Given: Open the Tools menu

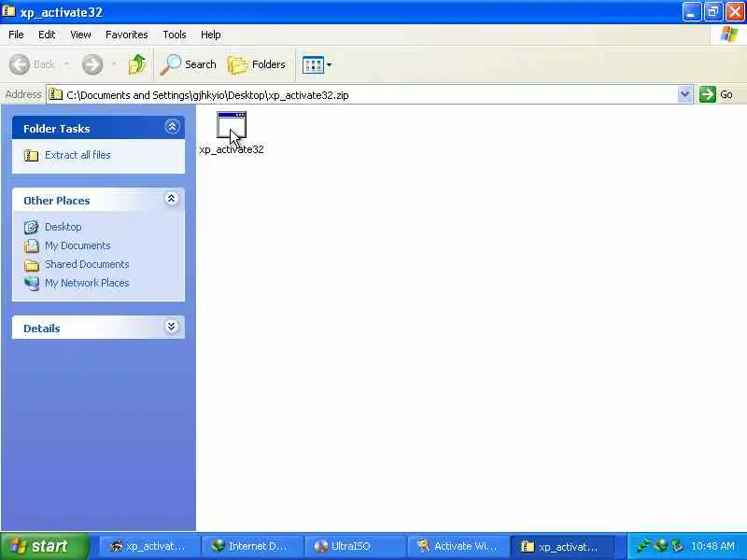Looking at the screenshot, I should pos(175,35).
